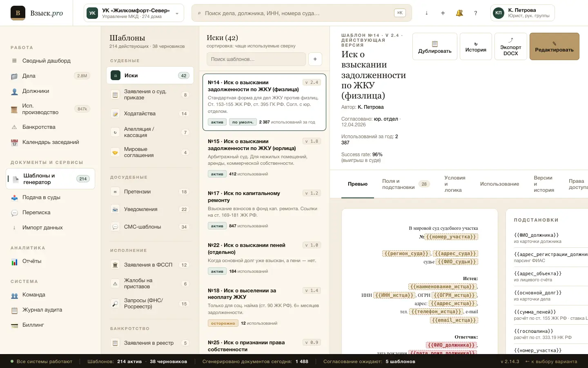588x368 pixels.
Task: Open the УК «Жилкомфорт-Север» organization dropdown
Action: (x=134, y=13)
